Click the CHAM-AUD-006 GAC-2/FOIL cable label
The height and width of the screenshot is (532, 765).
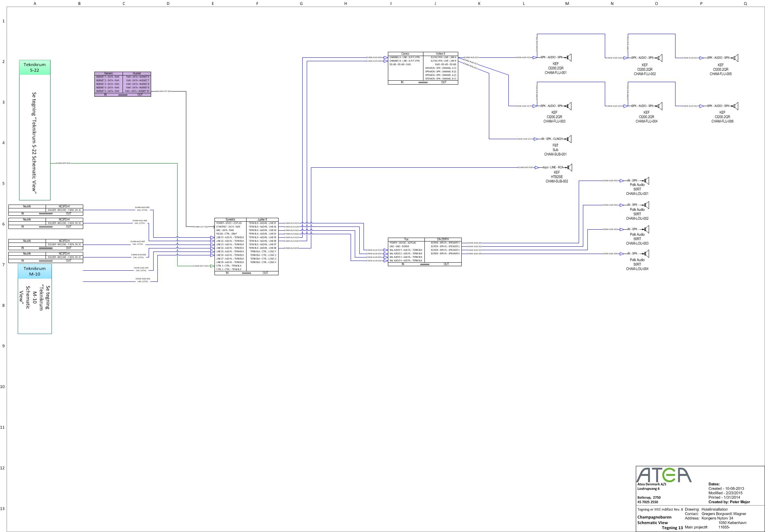(140, 222)
